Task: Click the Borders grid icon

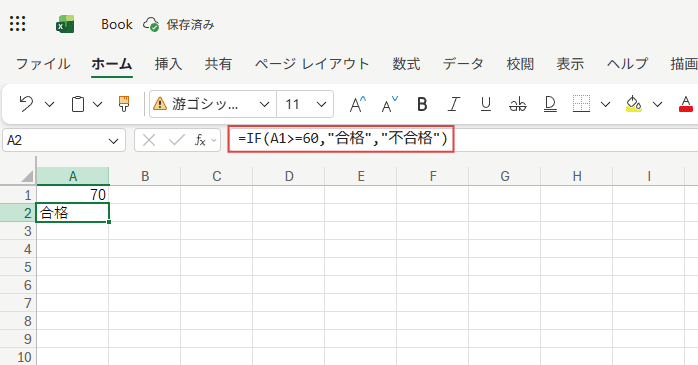Action: pyautogui.click(x=581, y=104)
